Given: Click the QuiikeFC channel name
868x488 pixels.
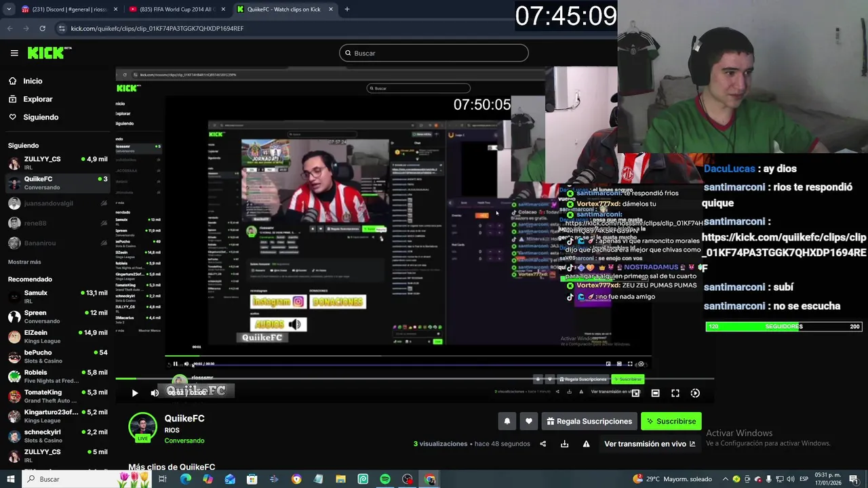Looking at the screenshot, I should click(x=184, y=418).
